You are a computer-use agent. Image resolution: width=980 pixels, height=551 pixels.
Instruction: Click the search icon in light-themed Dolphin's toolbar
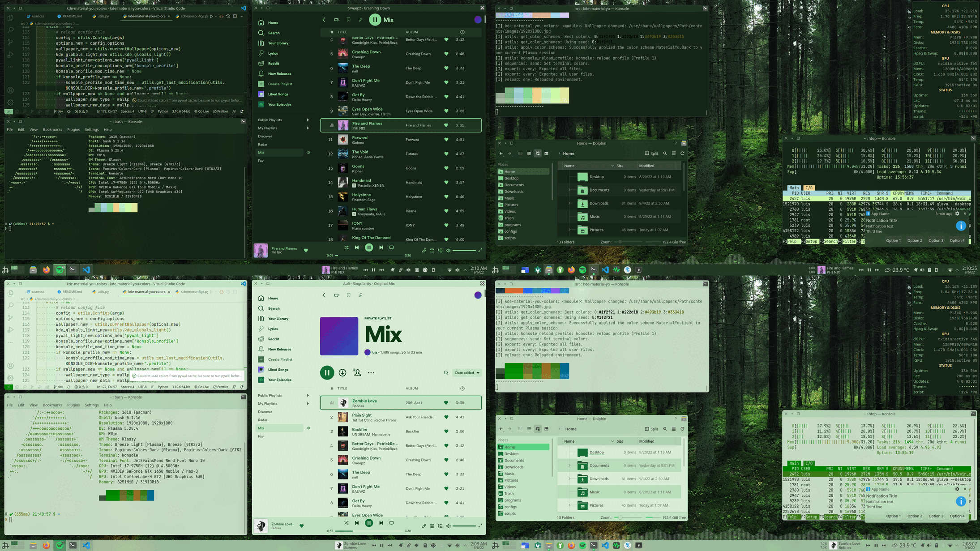click(665, 429)
